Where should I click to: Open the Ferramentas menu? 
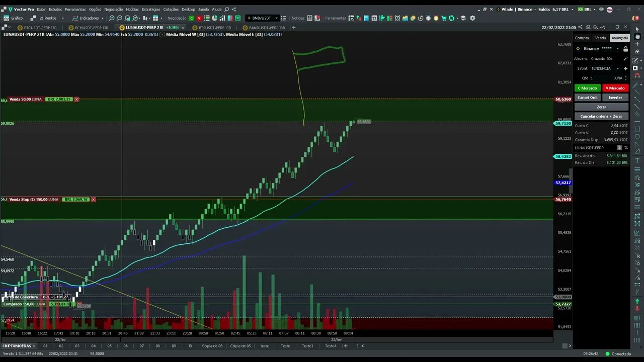75,9
